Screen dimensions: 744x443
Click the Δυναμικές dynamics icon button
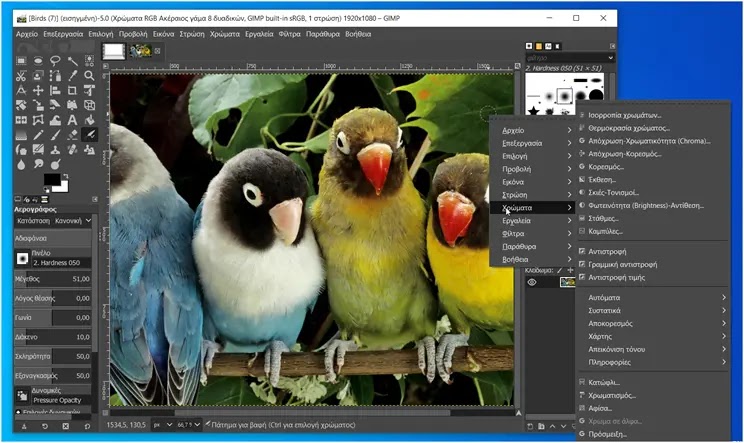tap(22, 395)
